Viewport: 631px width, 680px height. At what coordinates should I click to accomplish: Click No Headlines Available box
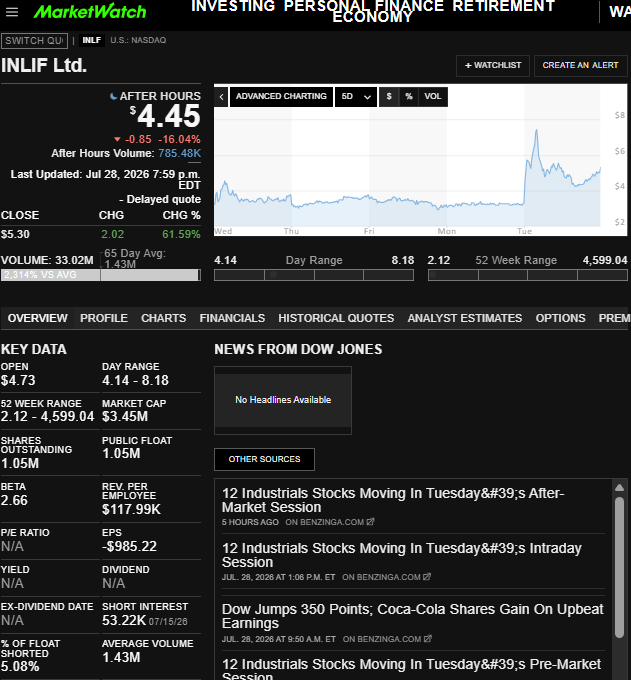(283, 400)
